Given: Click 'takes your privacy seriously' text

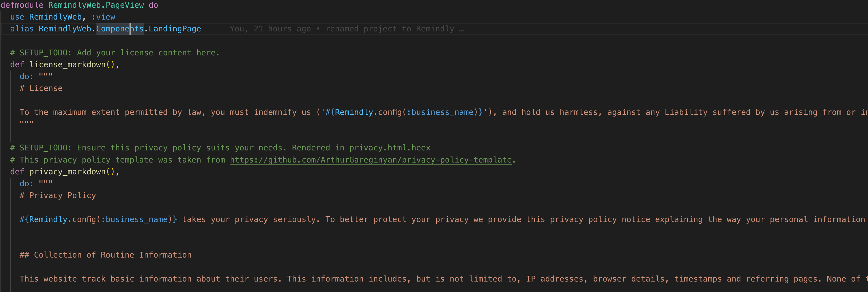Looking at the screenshot, I should tap(249, 219).
